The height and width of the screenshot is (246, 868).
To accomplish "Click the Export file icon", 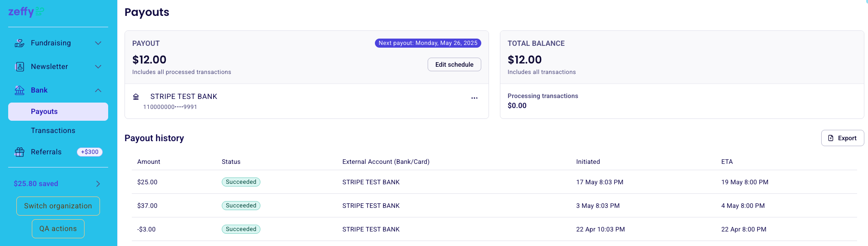I will (x=831, y=138).
